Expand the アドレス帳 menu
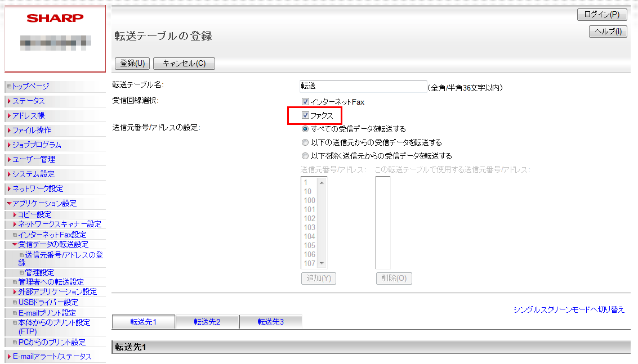This screenshot has height=364, width=638. 28,115
